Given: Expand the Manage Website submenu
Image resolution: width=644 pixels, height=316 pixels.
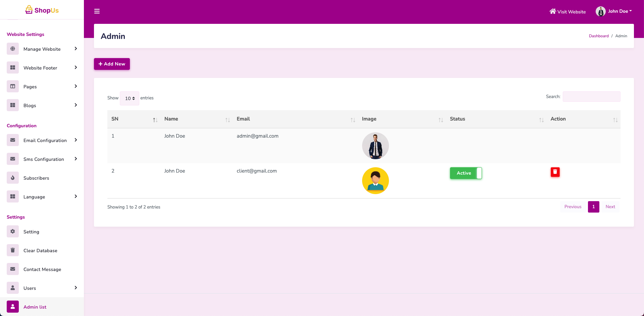Looking at the screenshot, I should [x=42, y=49].
